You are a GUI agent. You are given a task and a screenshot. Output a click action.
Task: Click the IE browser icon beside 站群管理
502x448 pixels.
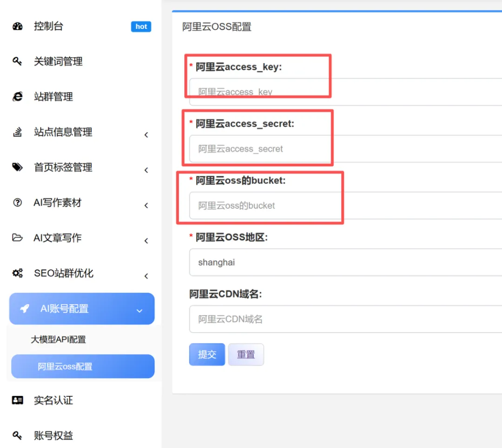18,96
